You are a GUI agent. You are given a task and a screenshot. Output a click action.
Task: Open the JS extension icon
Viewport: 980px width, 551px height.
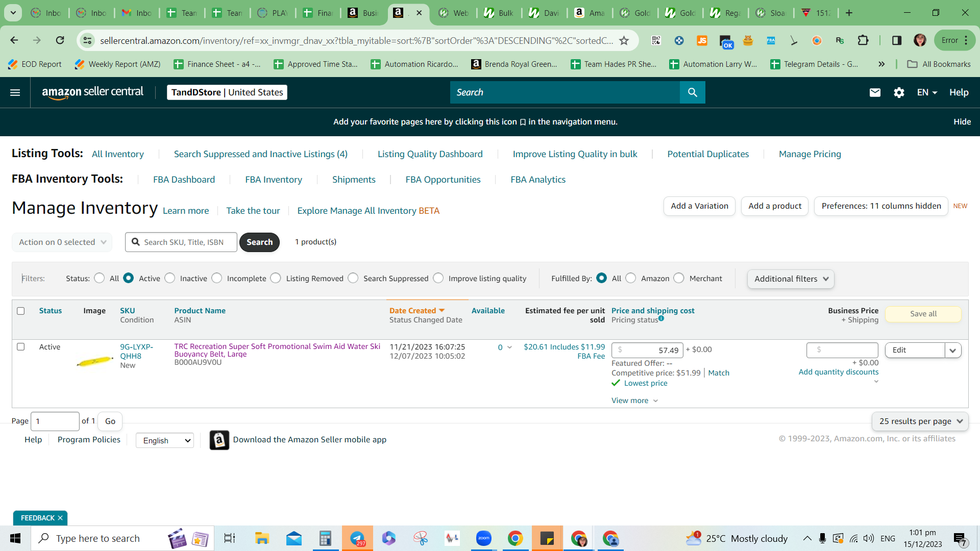coord(702,40)
